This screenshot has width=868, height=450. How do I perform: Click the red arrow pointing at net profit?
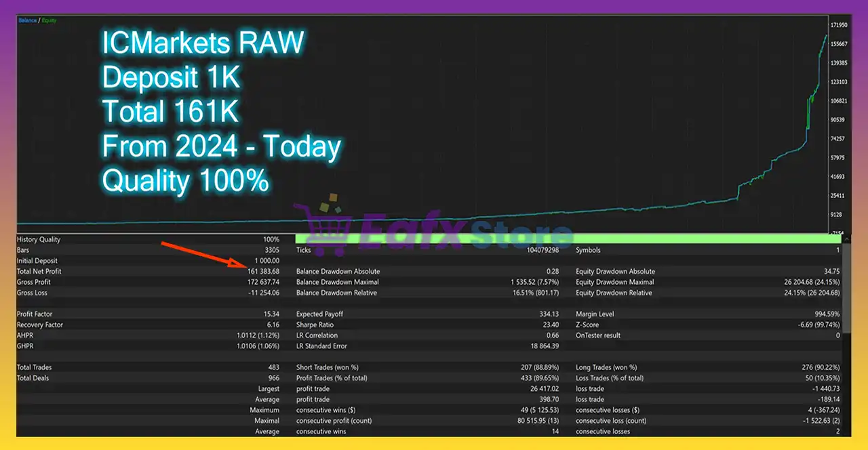pyautogui.click(x=202, y=254)
